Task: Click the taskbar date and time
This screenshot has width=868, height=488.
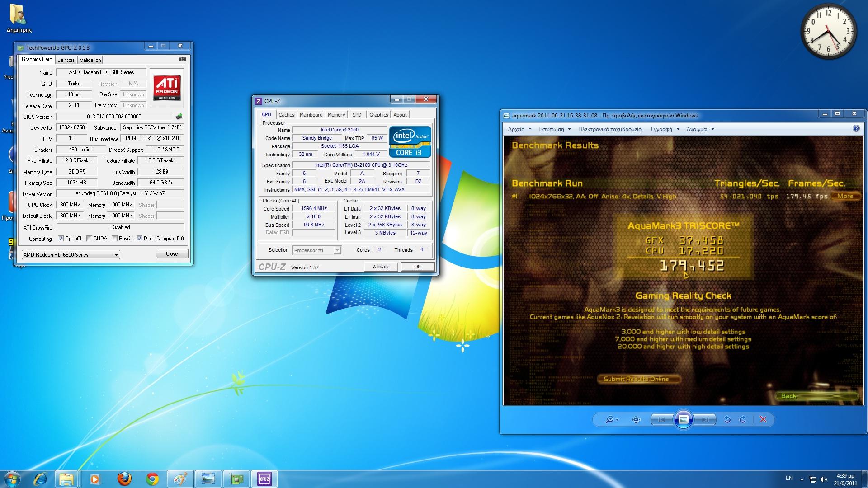Action: tap(845, 479)
